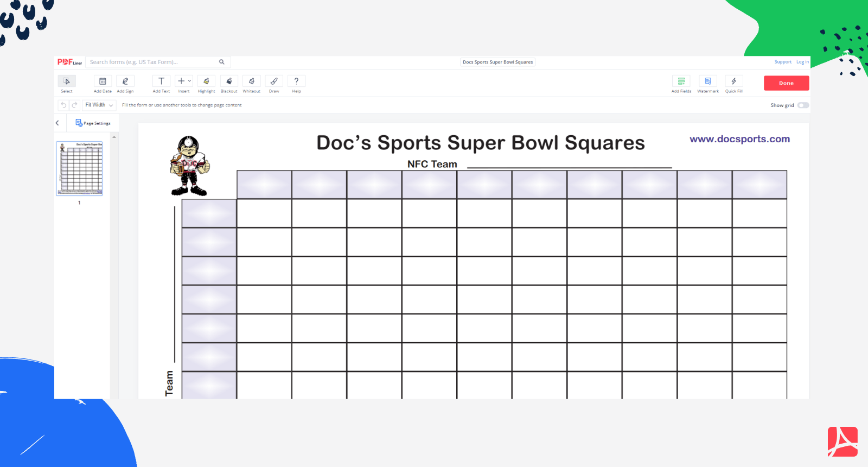Click the PDF logo badge at bottom right
Screen dimensions: 868x467
[x=843, y=441]
